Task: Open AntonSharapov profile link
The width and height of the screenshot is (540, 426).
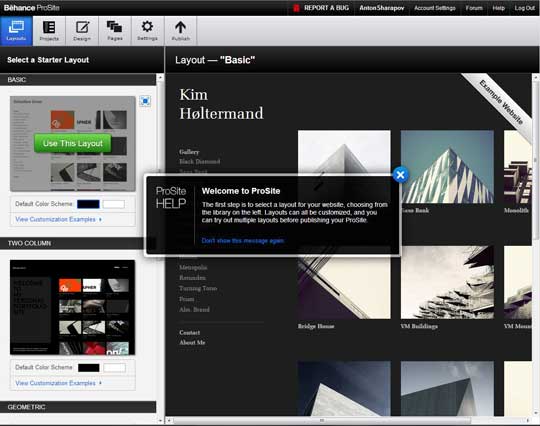Action: pos(382,8)
